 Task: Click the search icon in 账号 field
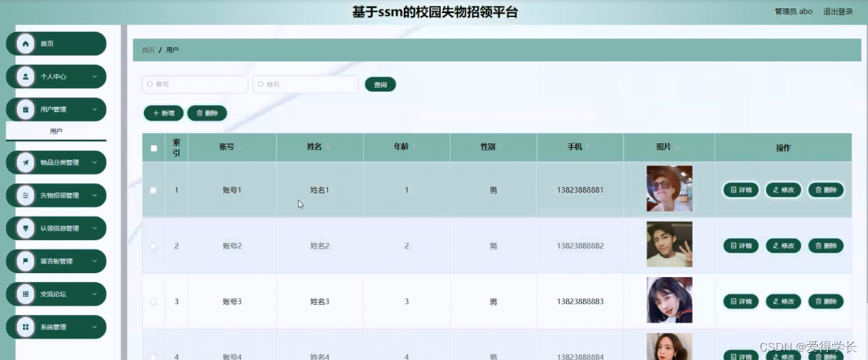(x=150, y=84)
